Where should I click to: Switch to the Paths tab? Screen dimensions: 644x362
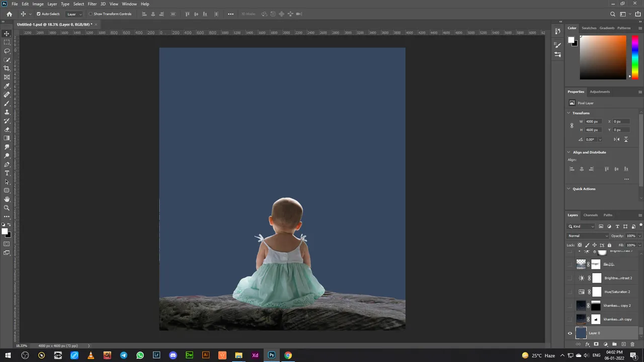click(608, 215)
